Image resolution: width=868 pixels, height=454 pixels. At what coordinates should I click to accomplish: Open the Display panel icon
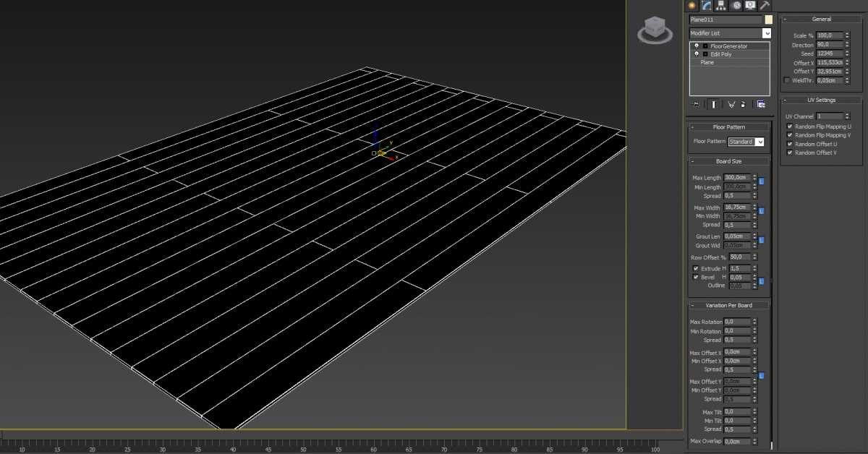pyautogui.click(x=749, y=6)
